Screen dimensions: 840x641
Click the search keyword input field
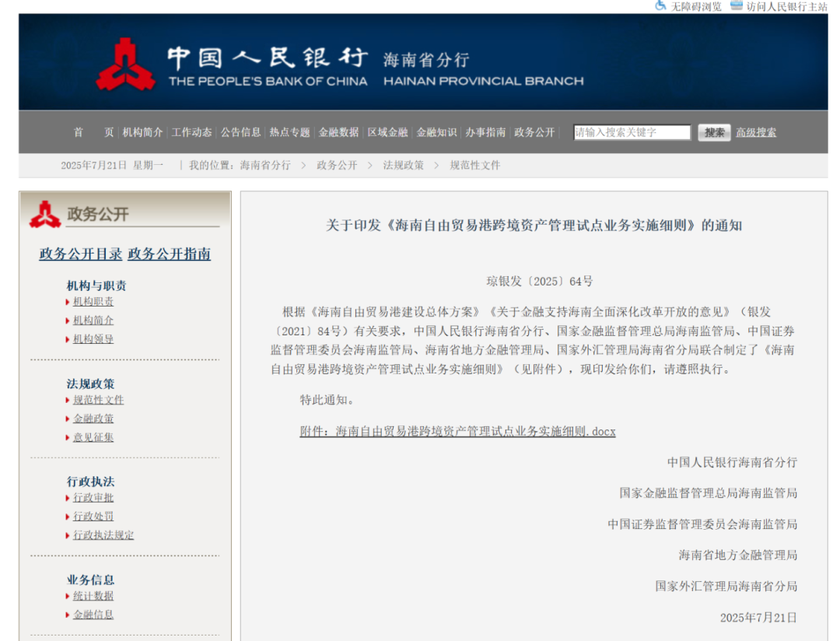click(x=632, y=132)
